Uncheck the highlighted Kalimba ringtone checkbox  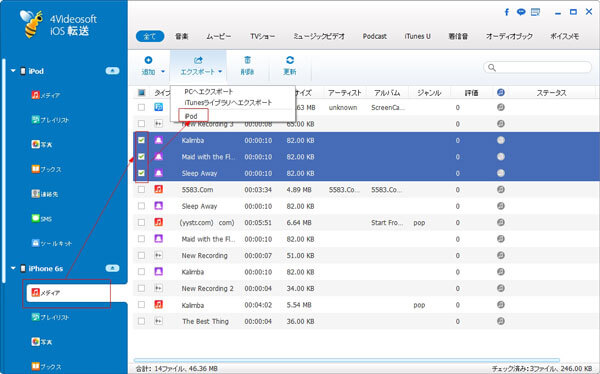[141, 140]
